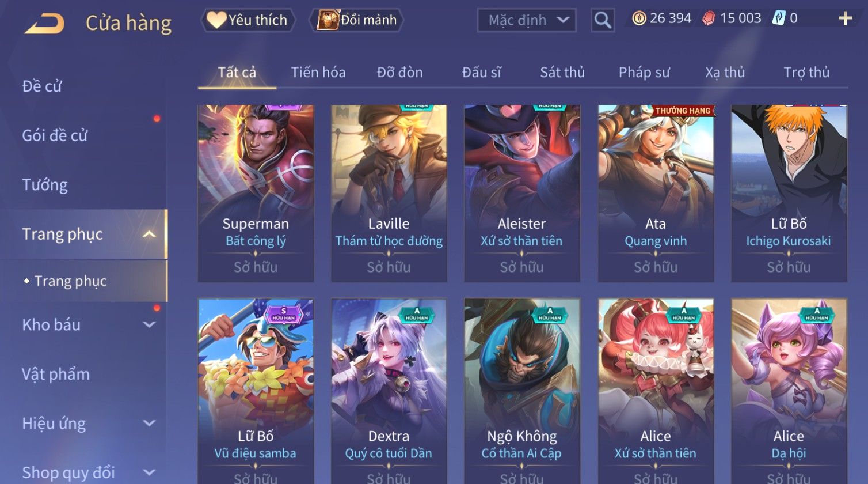Switch to the Sát thủ tab
868x484 pixels.
pos(562,73)
